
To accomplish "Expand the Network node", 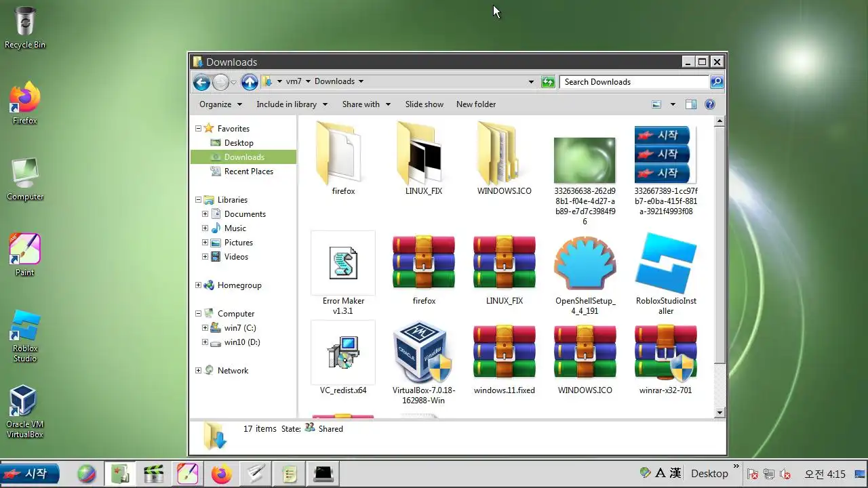I will tap(199, 370).
